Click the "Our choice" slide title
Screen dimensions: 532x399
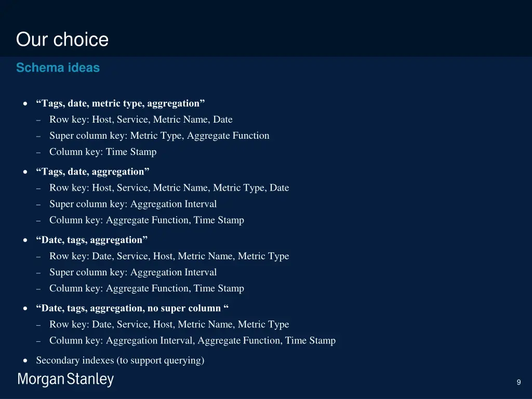(62, 39)
